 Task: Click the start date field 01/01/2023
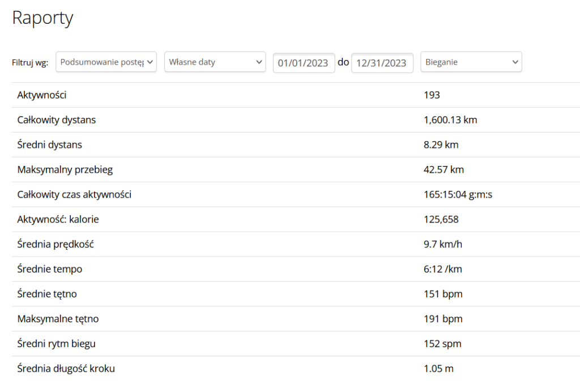304,63
